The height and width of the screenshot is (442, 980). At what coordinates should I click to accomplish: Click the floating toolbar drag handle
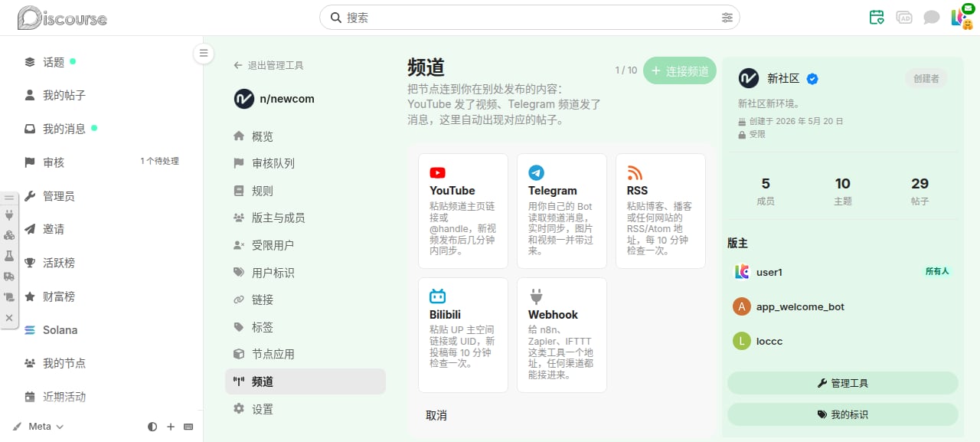[x=9, y=197]
